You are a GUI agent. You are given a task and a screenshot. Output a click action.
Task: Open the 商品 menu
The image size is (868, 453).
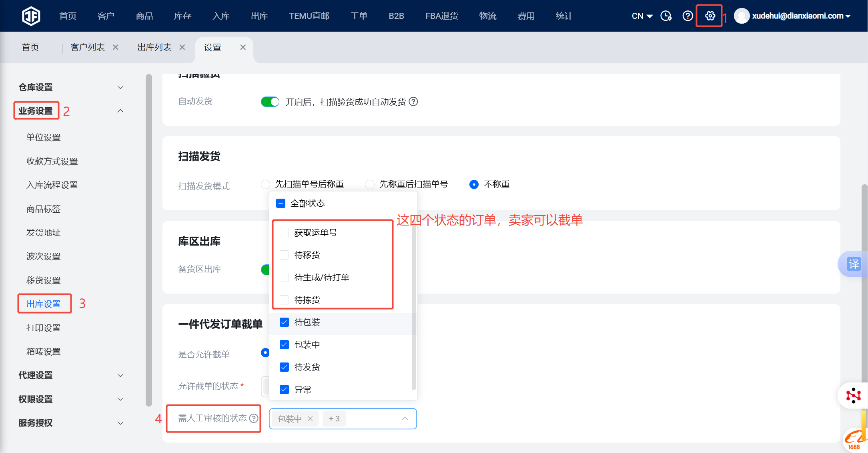pos(144,16)
